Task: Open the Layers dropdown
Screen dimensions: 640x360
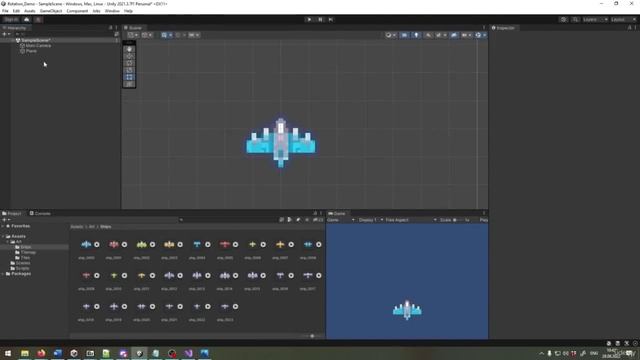Action: pyautogui.click(x=595, y=20)
